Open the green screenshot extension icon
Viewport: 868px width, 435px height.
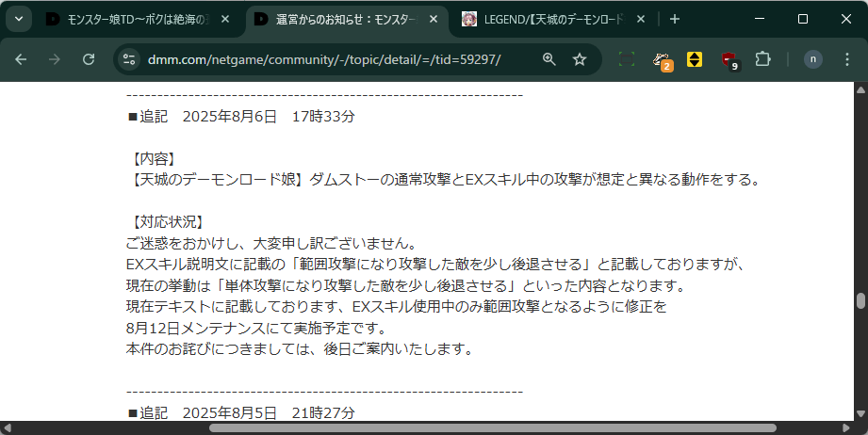coord(627,59)
